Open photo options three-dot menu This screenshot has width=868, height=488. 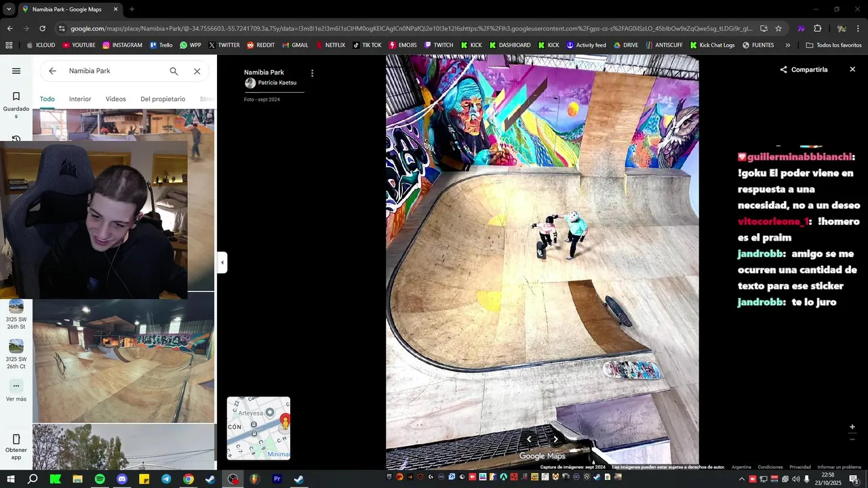[x=312, y=73]
